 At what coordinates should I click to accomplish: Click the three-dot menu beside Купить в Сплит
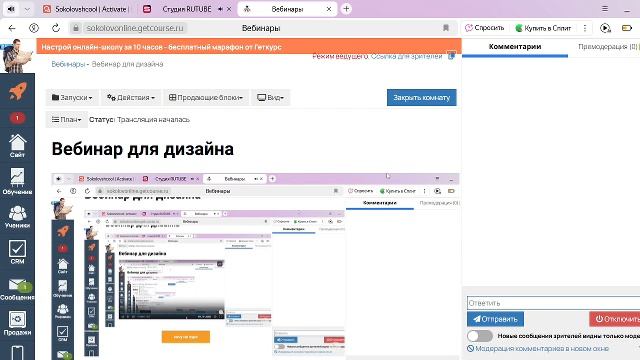point(585,28)
